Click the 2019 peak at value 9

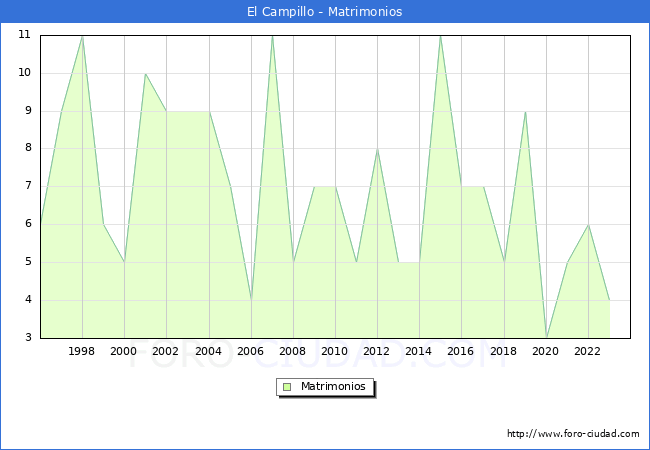525,111
